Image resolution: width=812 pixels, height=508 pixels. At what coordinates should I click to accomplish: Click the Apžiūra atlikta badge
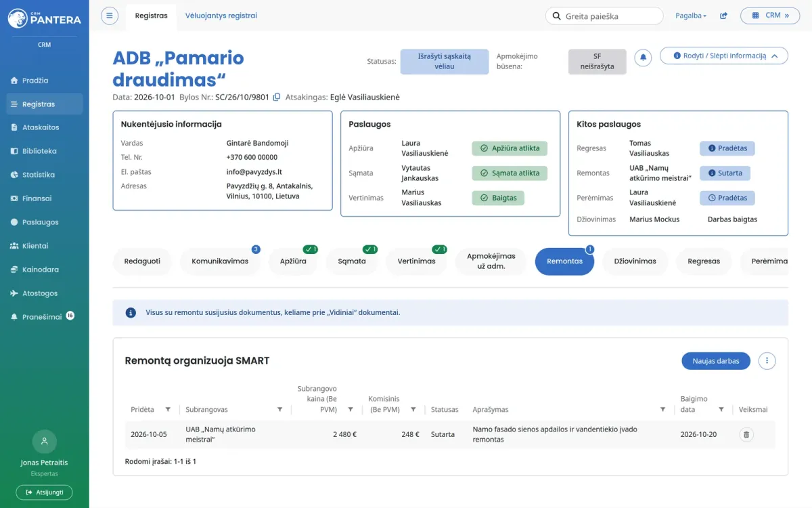[510, 148]
